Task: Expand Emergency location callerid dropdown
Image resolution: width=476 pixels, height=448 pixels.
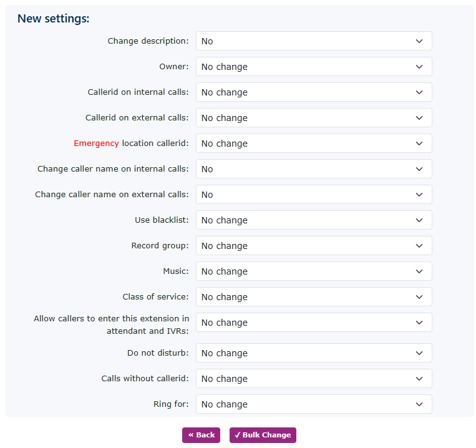Action: coord(313,144)
